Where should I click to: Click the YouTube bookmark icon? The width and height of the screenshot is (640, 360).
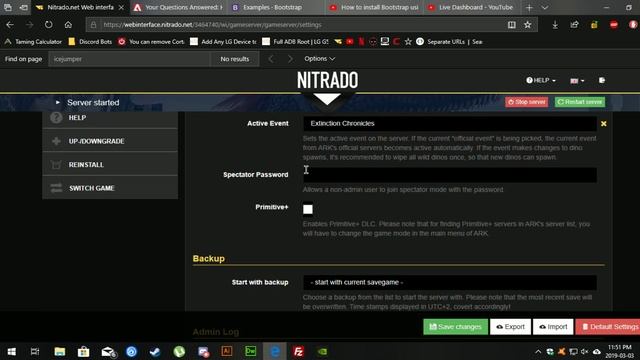(x=350, y=42)
